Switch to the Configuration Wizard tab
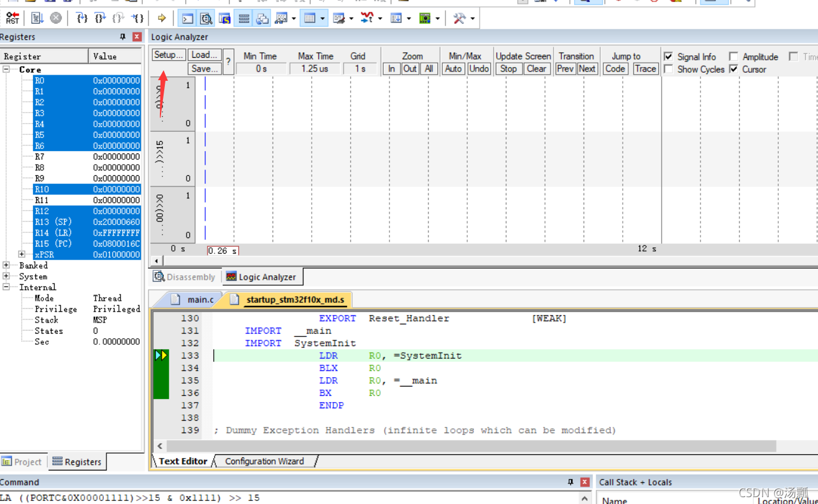This screenshot has width=818, height=504. point(264,461)
